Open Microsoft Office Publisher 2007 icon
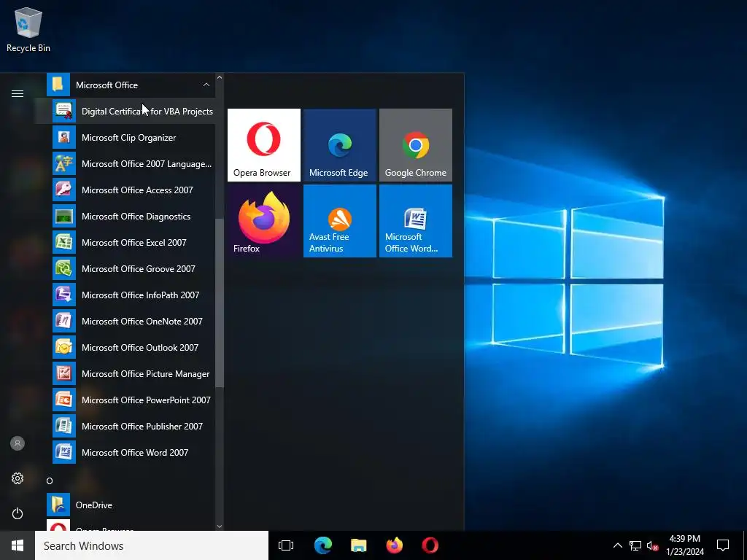This screenshot has height=560, width=747. 64,426
